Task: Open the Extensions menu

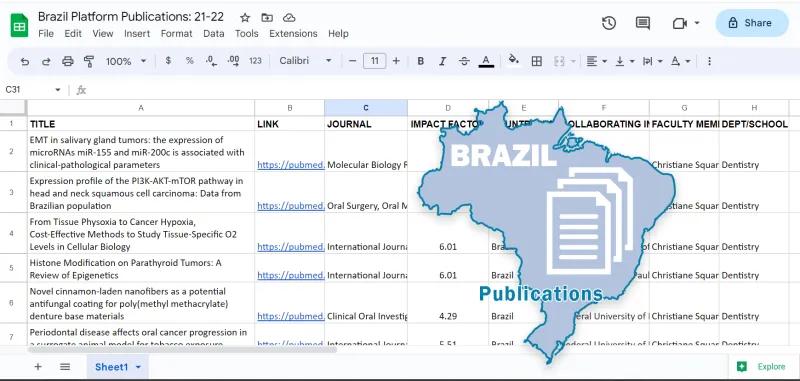Action: click(x=293, y=34)
